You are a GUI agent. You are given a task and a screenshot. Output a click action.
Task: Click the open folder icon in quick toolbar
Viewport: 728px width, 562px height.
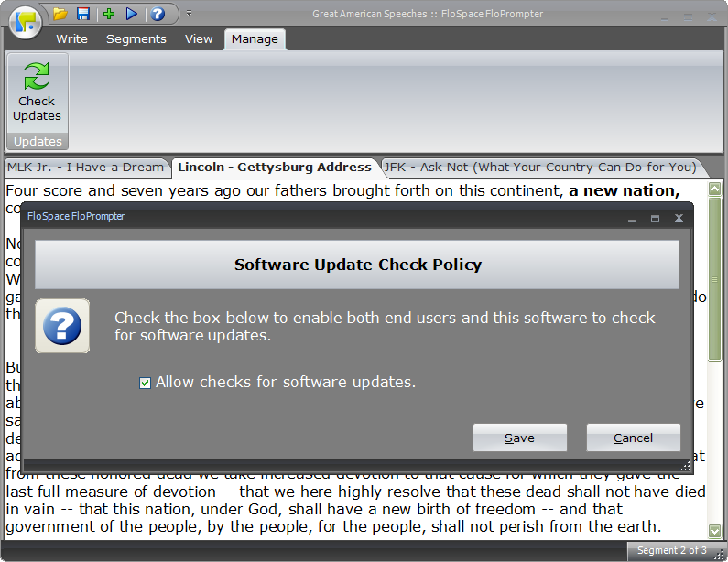pos(60,14)
